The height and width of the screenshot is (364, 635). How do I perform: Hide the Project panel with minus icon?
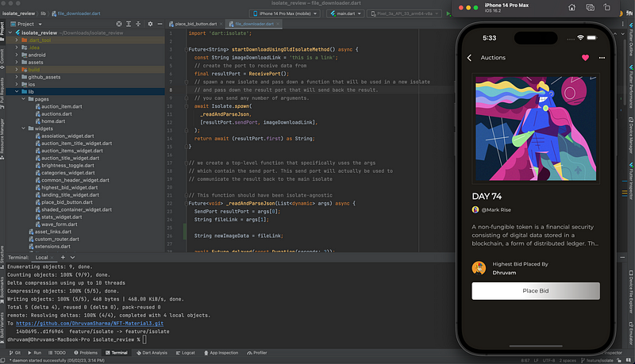160,24
